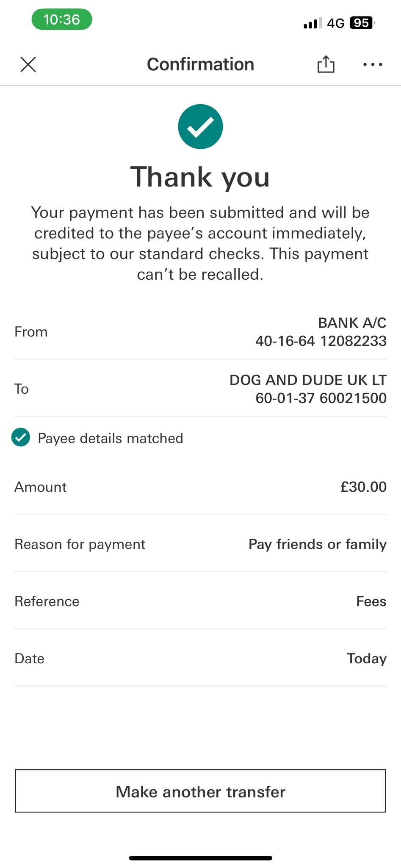Tap the share icon in the header

pyautogui.click(x=326, y=64)
